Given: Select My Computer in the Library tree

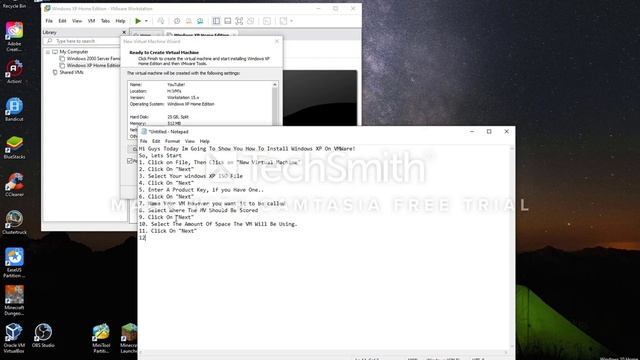Looking at the screenshot, I should (73, 52).
